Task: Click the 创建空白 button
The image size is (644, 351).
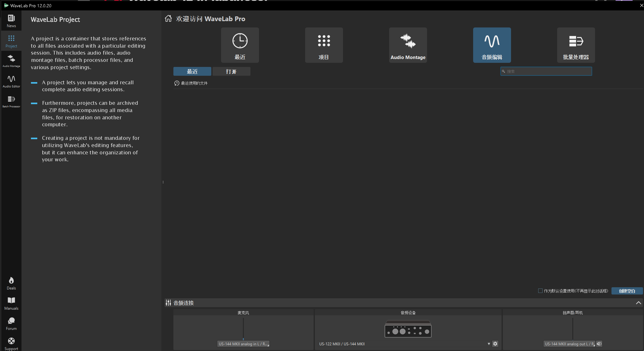Action: pos(627,291)
